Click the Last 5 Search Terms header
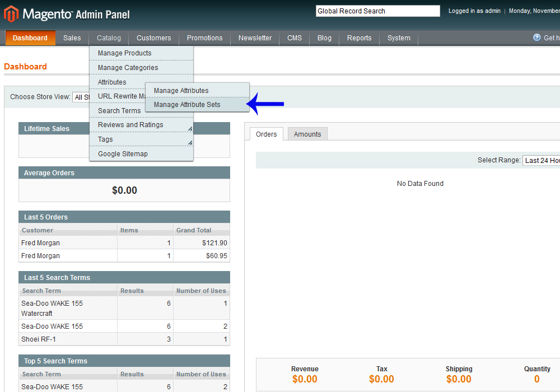This screenshot has height=392, width=560. click(124, 277)
